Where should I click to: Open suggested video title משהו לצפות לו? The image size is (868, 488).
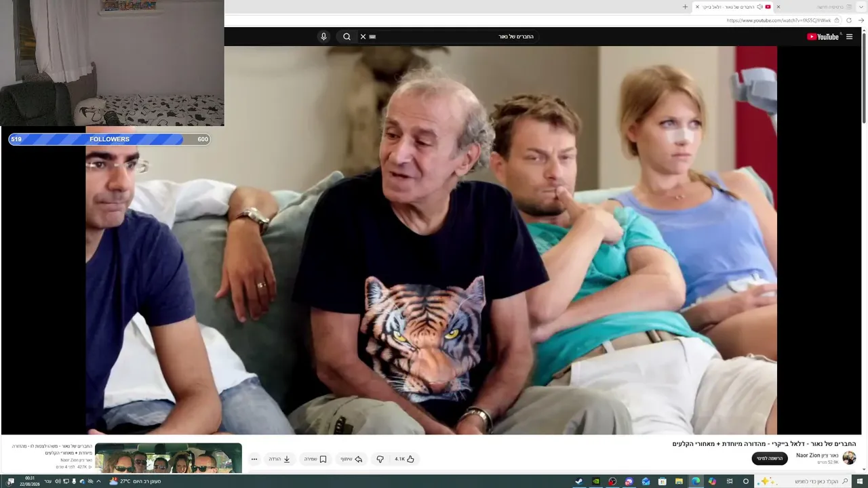point(52,449)
